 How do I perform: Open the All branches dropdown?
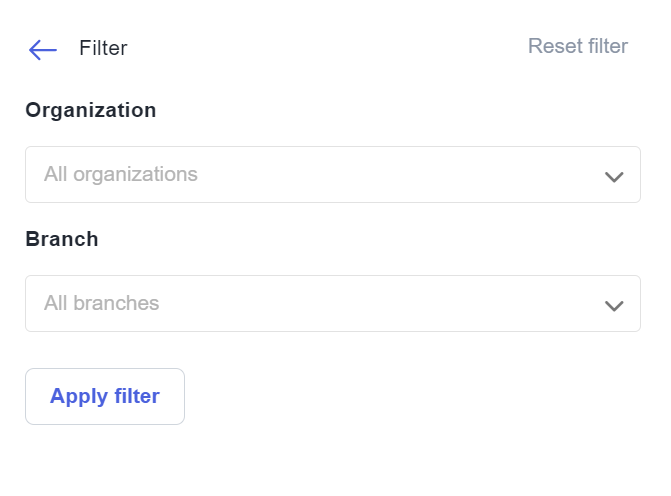pyautogui.click(x=332, y=304)
